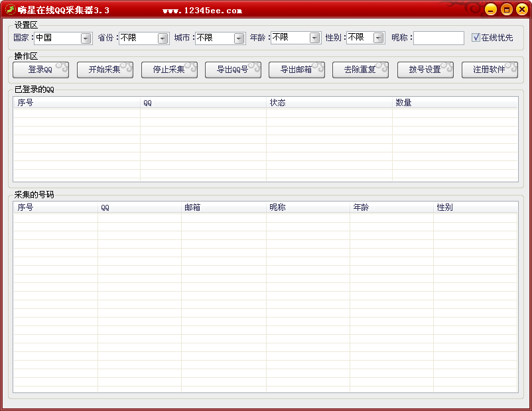Click the 邮箱 column header
The image size is (532, 411).
coord(224,207)
